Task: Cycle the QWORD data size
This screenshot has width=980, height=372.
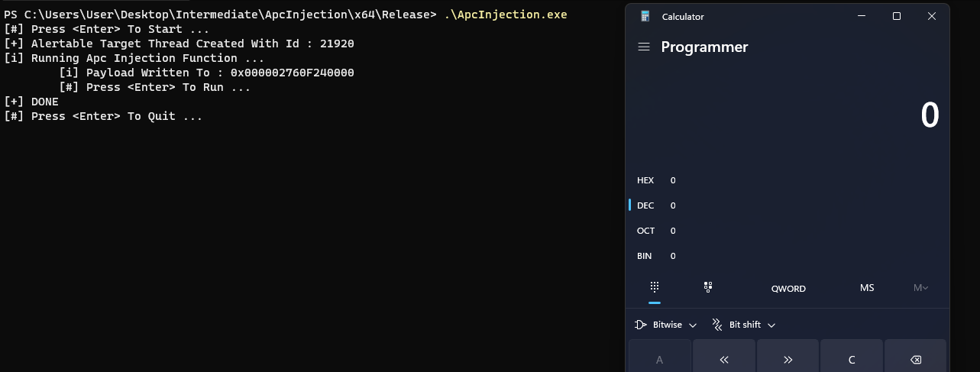Action: point(788,288)
